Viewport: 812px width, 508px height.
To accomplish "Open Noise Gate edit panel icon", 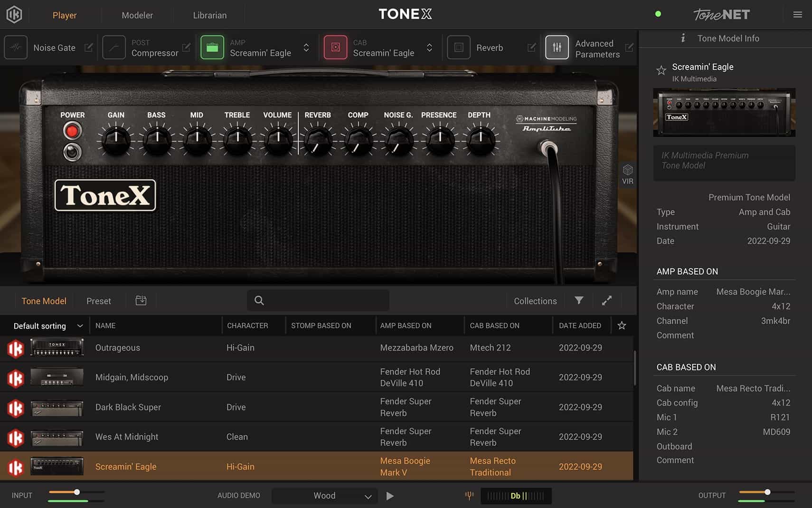I will click(89, 47).
